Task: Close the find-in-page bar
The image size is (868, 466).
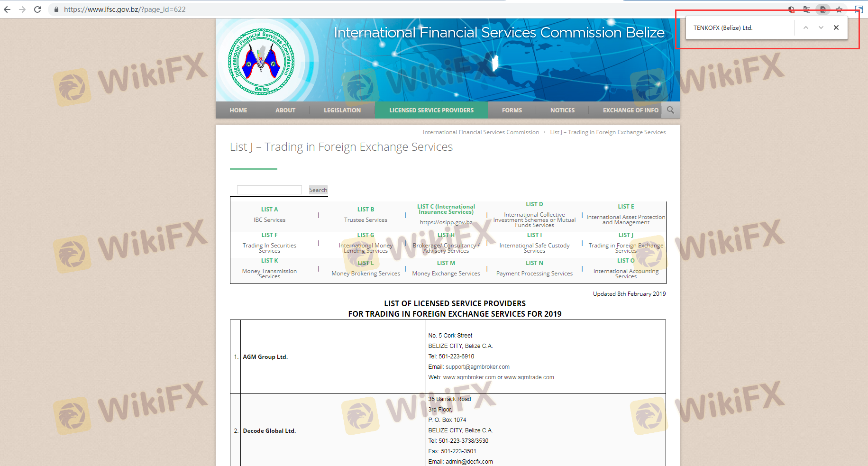Action: [x=836, y=27]
